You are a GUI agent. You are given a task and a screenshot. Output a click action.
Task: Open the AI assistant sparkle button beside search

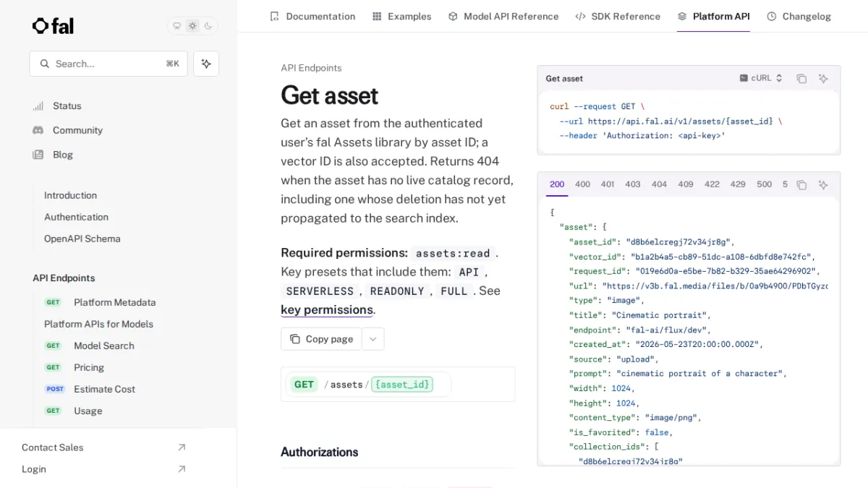click(206, 64)
